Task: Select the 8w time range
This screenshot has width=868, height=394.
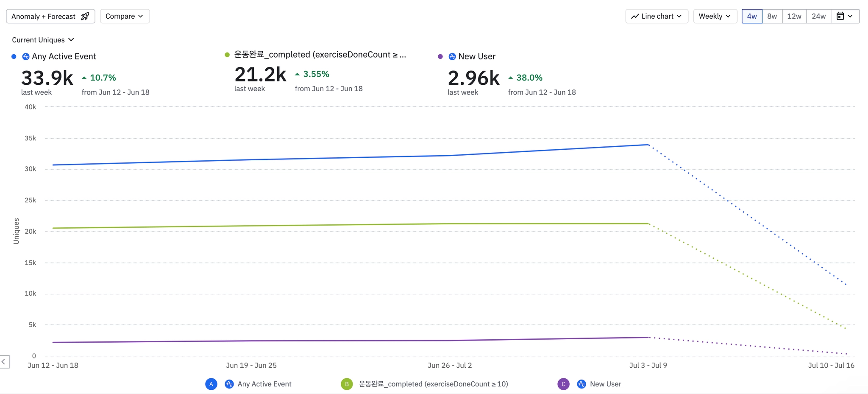Action: point(772,16)
